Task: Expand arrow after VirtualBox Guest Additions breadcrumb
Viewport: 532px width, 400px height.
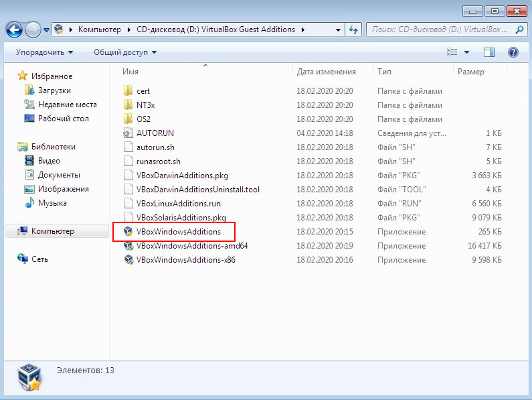Action: (302, 29)
